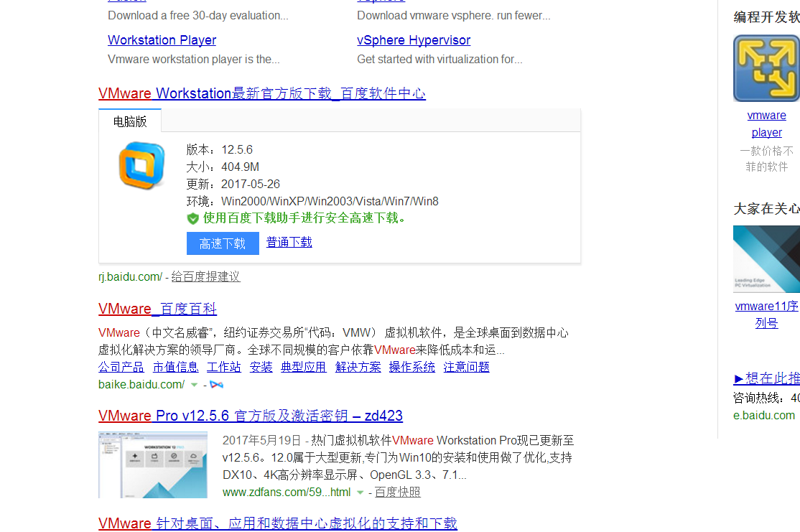Click the 高速下载 button
This screenshot has height=532, width=800.
223,243
